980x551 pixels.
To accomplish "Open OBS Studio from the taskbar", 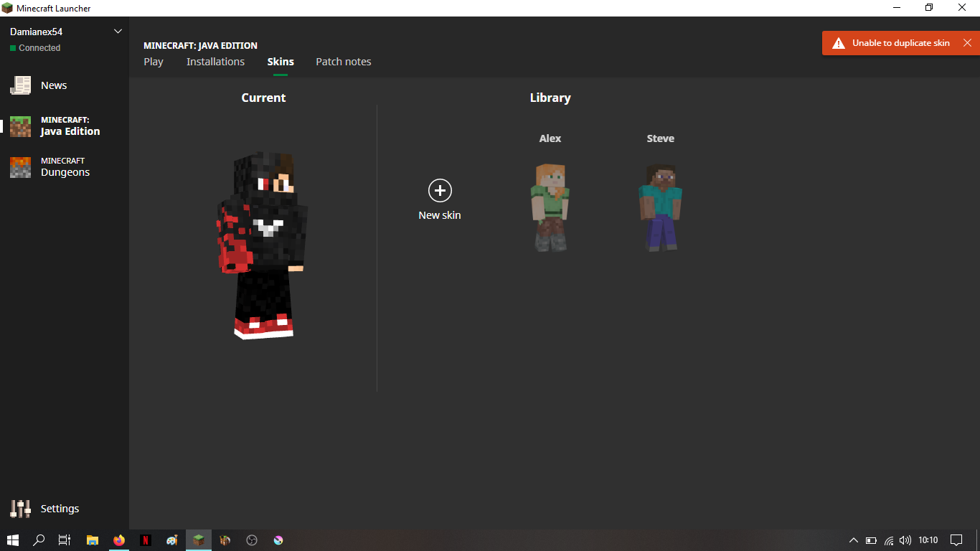I will (252, 540).
